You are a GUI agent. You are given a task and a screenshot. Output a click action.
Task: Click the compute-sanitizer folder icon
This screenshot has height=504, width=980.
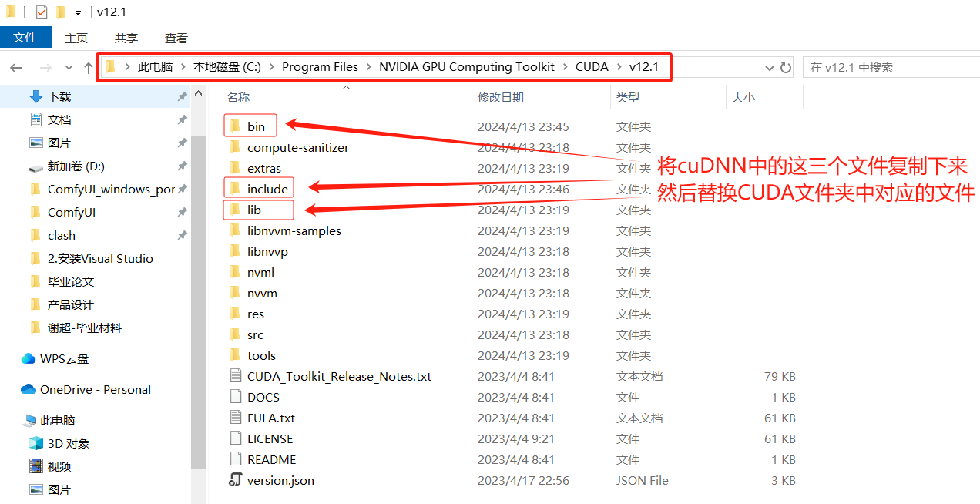coord(235,147)
